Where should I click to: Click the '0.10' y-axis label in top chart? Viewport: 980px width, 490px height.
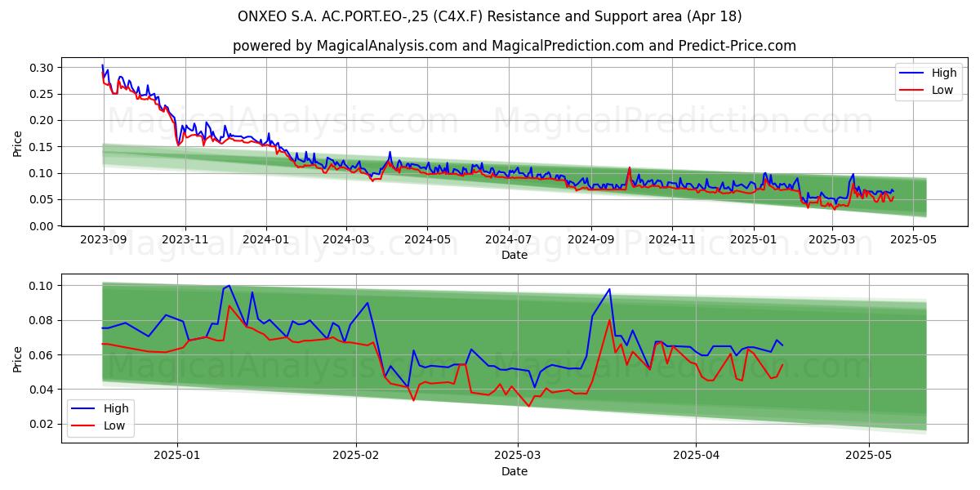click(41, 173)
